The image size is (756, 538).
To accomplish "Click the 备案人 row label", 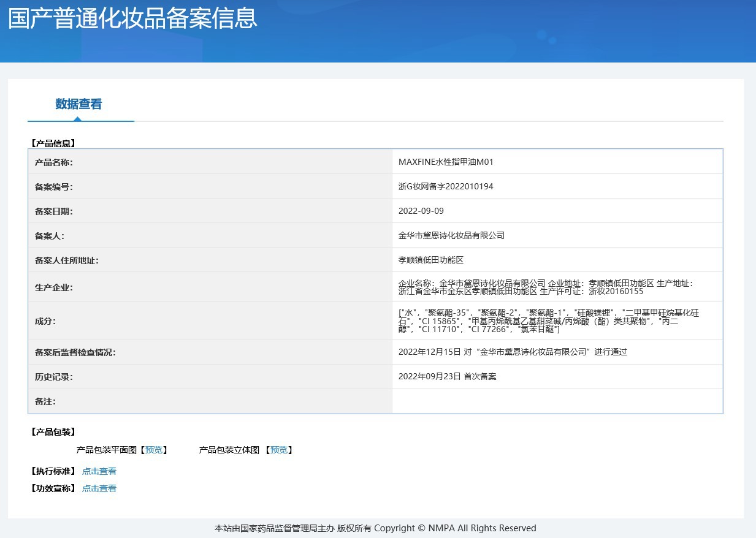I will [x=50, y=235].
